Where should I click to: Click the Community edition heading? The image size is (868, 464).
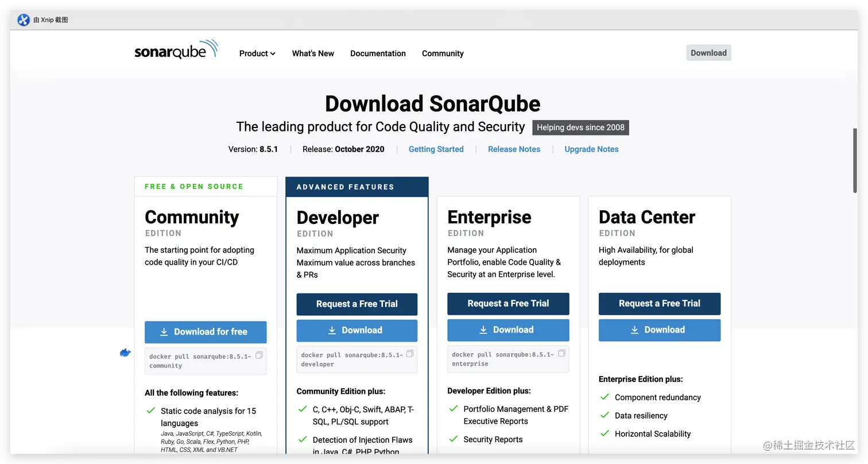[x=192, y=217]
